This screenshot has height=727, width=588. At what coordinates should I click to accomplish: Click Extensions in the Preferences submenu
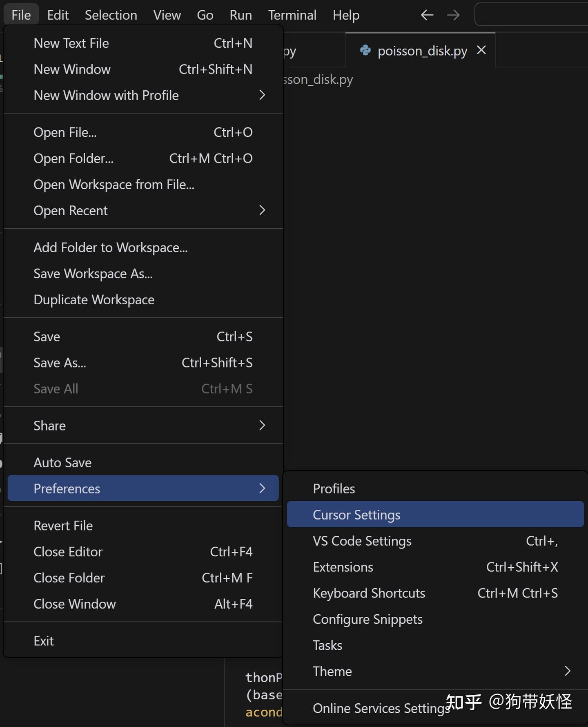click(343, 567)
